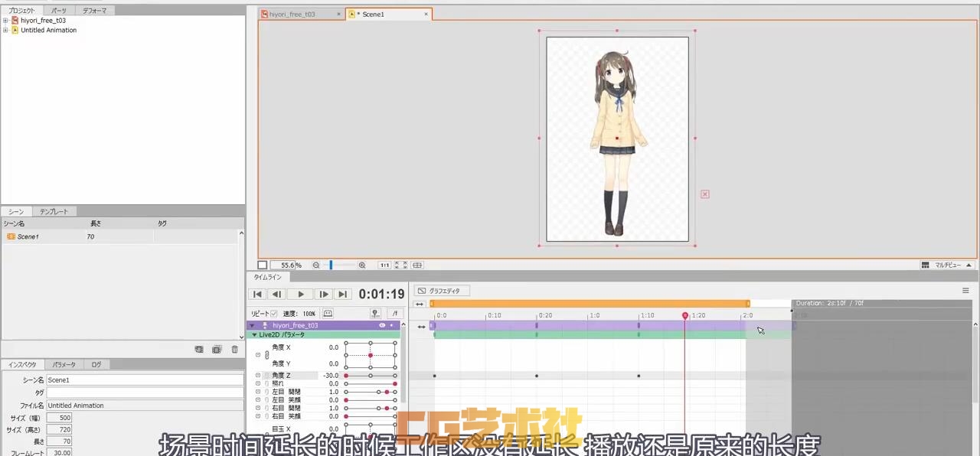This screenshot has width=980, height=456.
Task: Click the 角度 Z value -30.0
Action: click(x=331, y=376)
